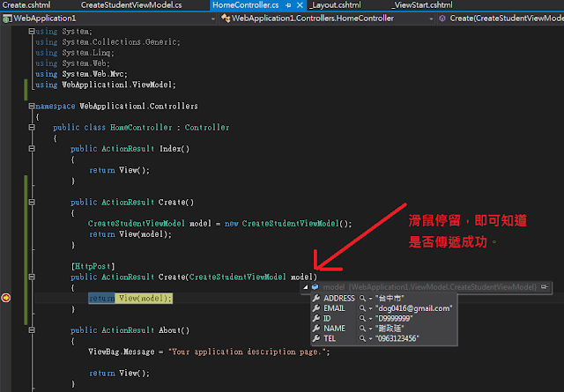Click the pin icon on HomeController.cs tab
The height and width of the screenshot is (392, 564).
(288, 5)
